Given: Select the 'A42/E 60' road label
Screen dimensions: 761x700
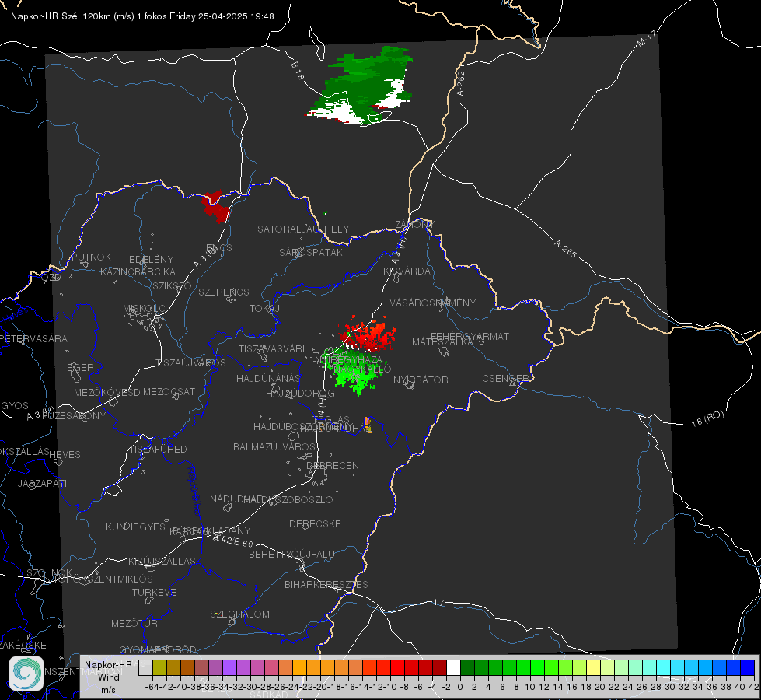Looking at the screenshot, I should (233, 540).
